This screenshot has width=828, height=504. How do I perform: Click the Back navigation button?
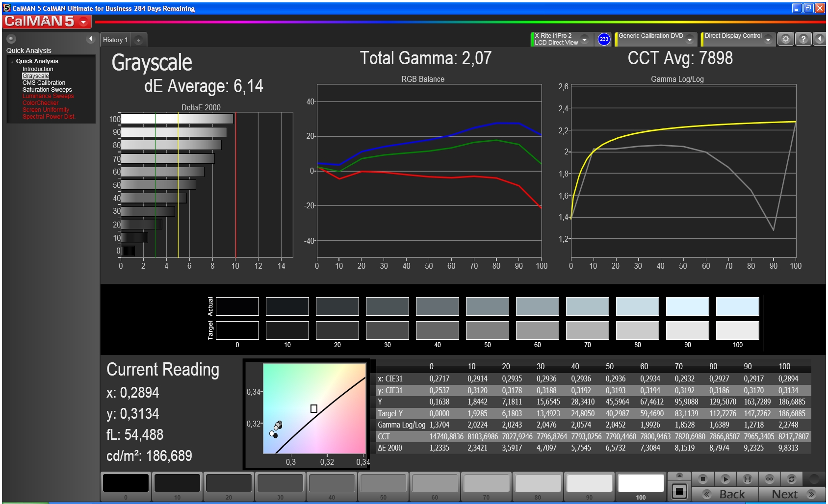pos(725,494)
